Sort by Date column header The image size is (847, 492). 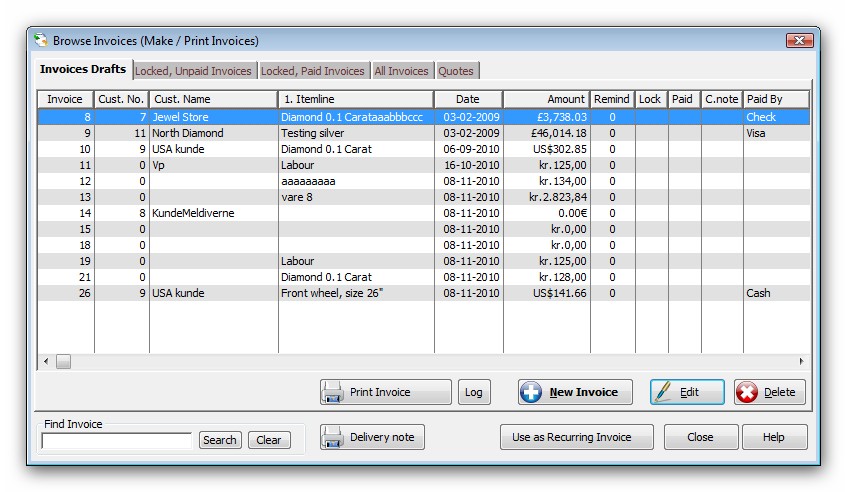coord(468,99)
